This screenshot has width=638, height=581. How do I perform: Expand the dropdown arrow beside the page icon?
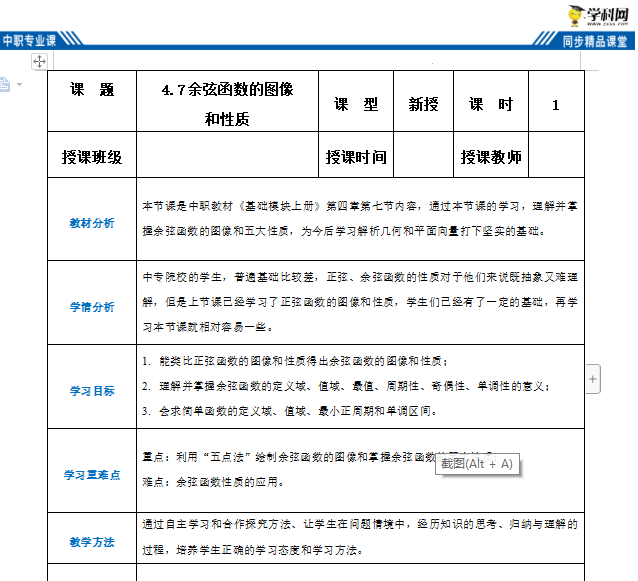(x=18, y=85)
